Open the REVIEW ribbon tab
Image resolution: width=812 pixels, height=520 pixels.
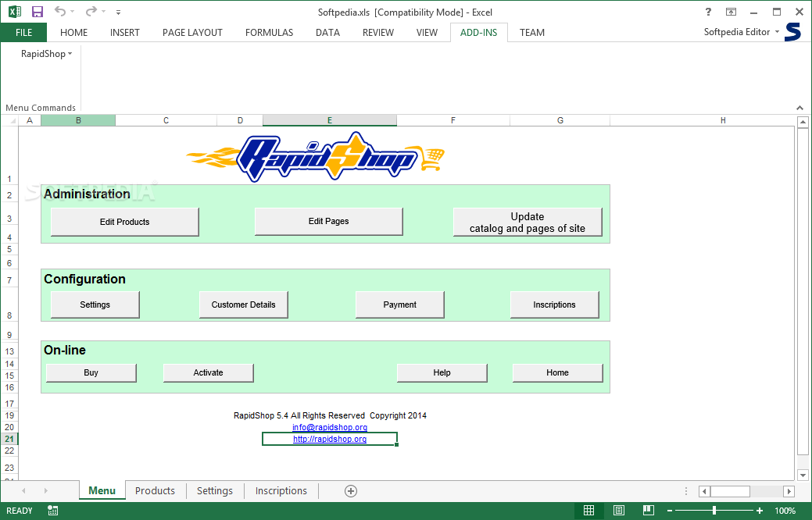click(378, 32)
